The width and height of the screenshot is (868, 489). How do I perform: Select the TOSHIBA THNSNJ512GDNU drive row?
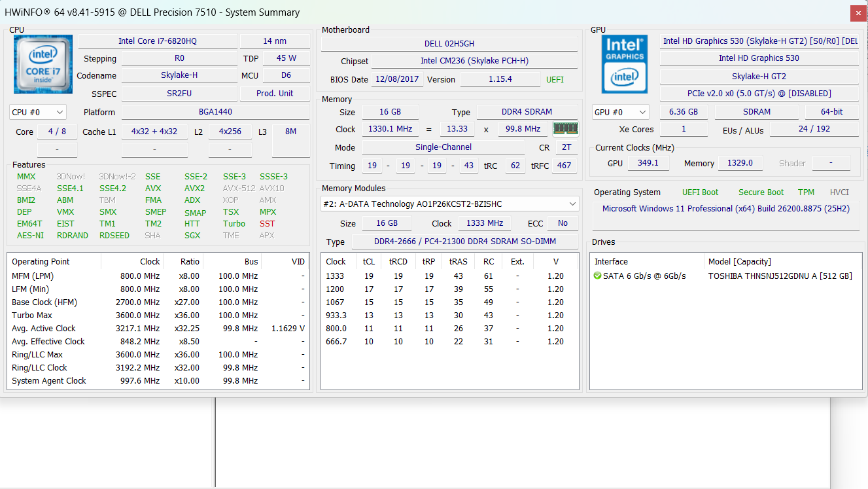coord(726,276)
